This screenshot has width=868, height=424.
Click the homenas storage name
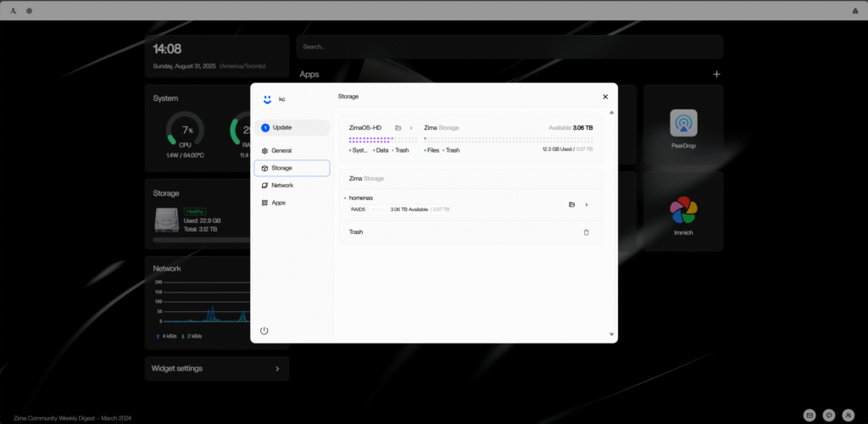(361, 198)
